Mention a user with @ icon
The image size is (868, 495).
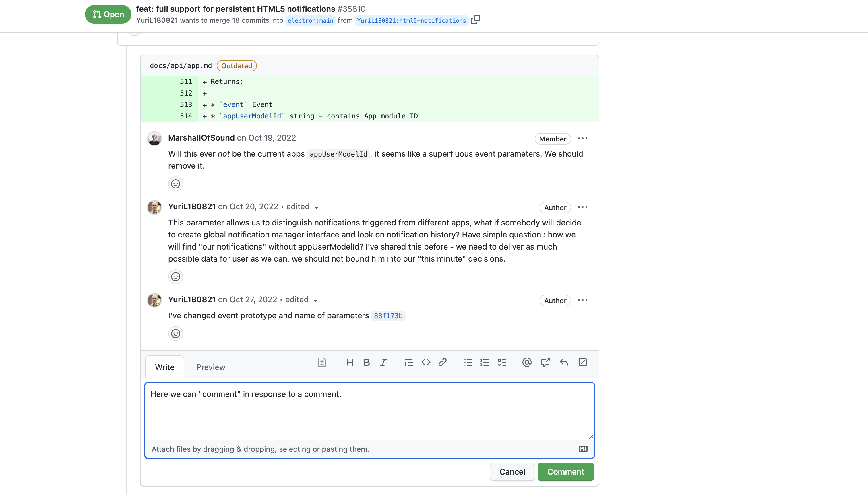[527, 363]
